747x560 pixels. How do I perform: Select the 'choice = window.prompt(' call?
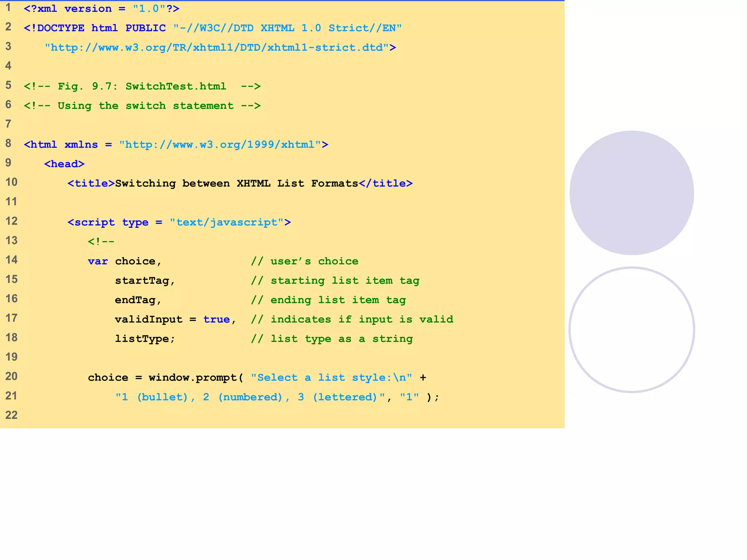pos(166,378)
